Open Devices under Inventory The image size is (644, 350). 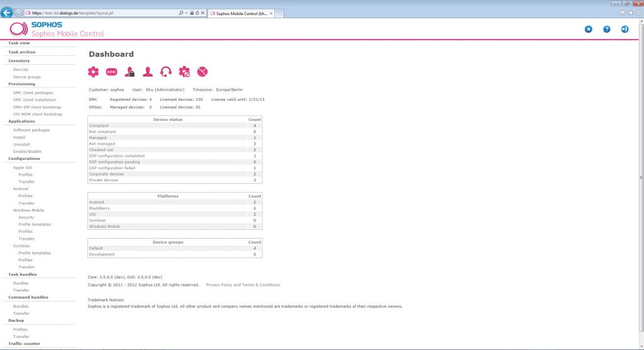point(21,69)
